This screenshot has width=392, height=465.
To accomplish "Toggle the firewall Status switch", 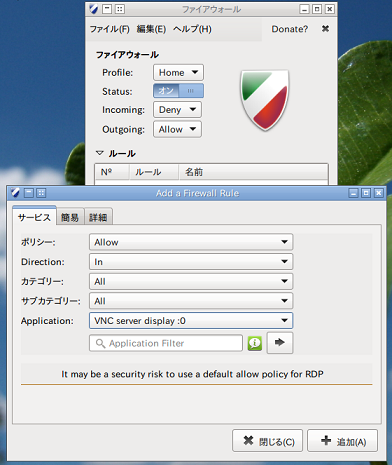I will pyautogui.click(x=178, y=91).
